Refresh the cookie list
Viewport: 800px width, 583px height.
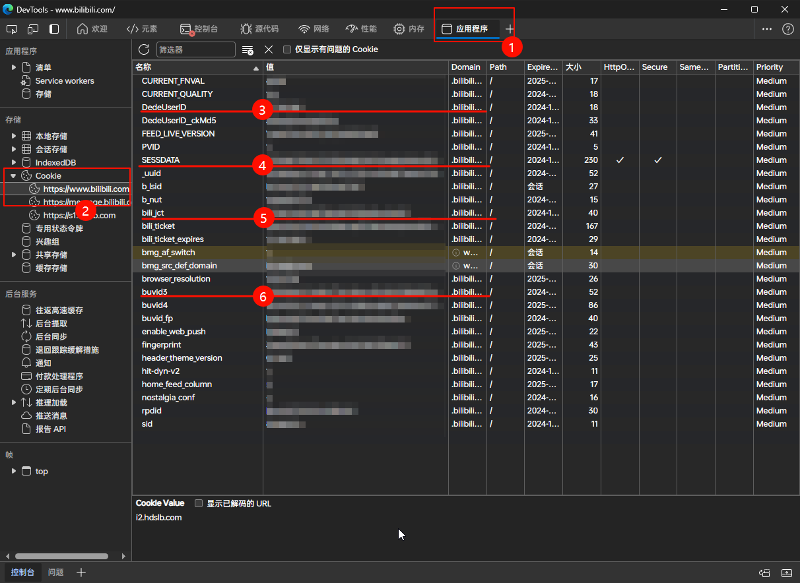(x=143, y=48)
